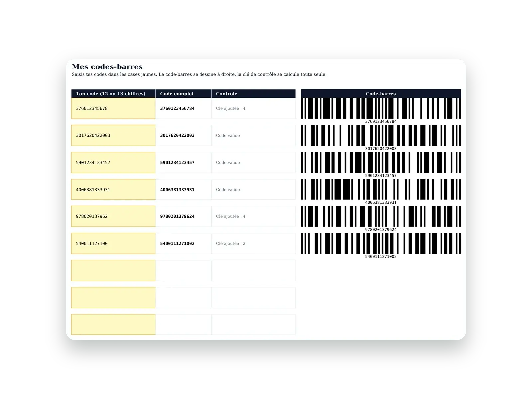Click bold complete code 4006381333931
The image size is (532, 399).
[x=177, y=190]
